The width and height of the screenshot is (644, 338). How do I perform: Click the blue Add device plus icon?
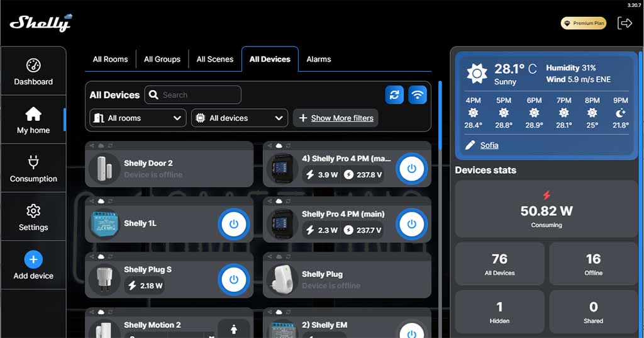(x=33, y=259)
